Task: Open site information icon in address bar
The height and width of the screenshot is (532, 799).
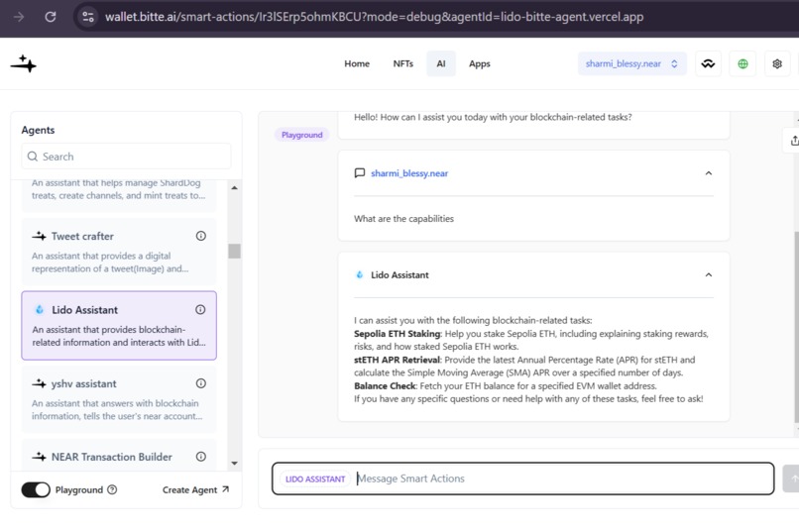Action: (87, 17)
